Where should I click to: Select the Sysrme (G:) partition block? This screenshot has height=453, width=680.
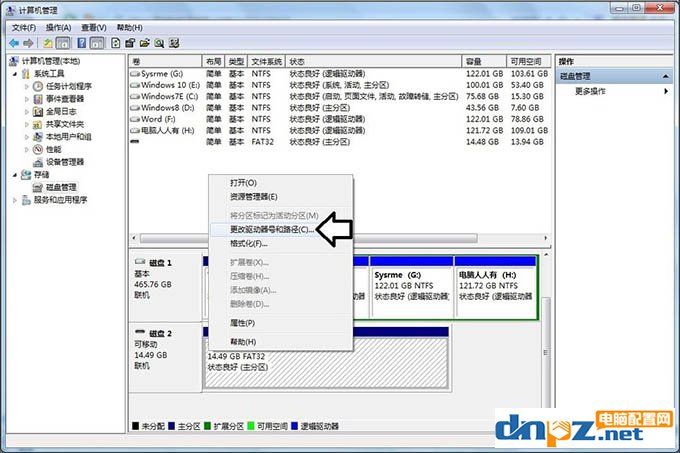411,287
